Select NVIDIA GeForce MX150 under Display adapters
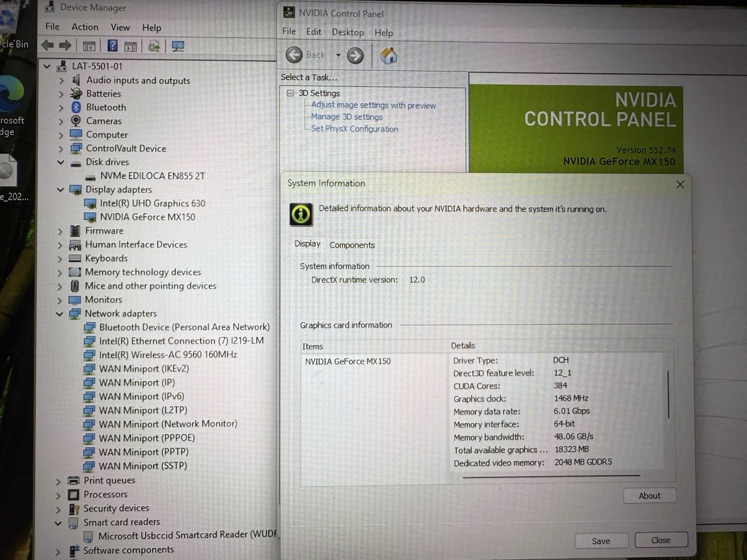This screenshot has width=747, height=560. tap(148, 217)
